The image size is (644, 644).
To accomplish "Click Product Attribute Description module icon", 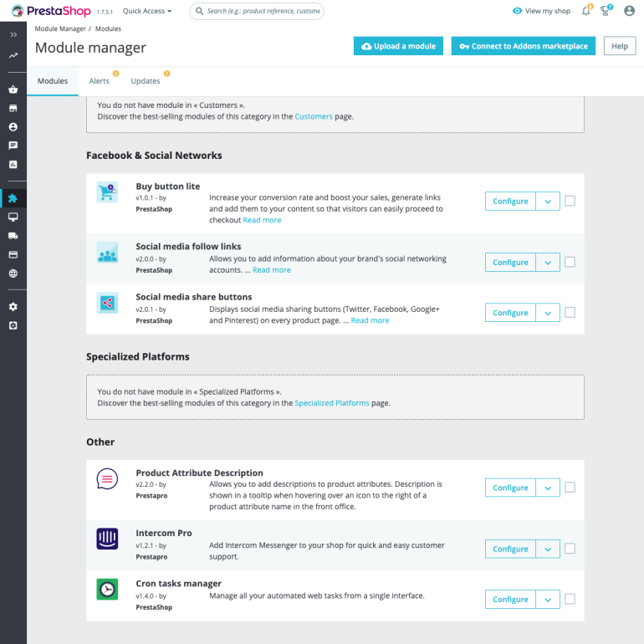I will click(x=107, y=479).
